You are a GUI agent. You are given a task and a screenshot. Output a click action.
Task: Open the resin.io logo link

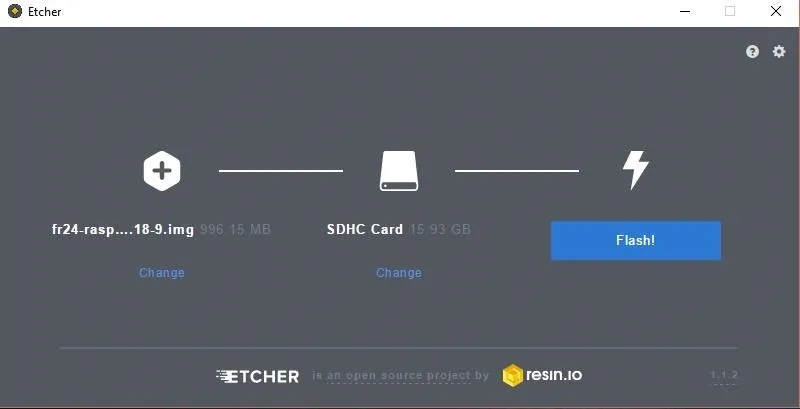(542, 375)
